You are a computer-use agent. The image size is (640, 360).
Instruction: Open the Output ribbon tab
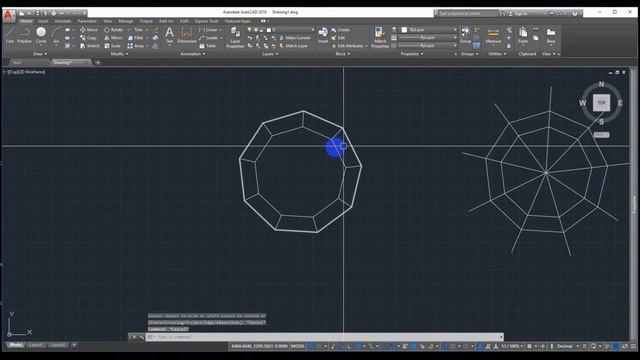click(146, 21)
